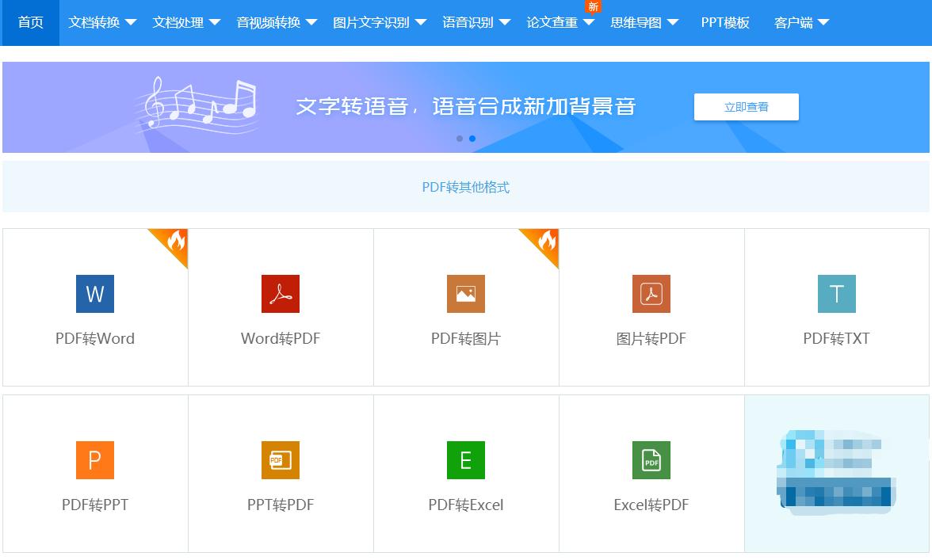The width and height of the screenshot is (932, 560).
Task: Click the 立即查看 button
Action: (x=746, y=106)
